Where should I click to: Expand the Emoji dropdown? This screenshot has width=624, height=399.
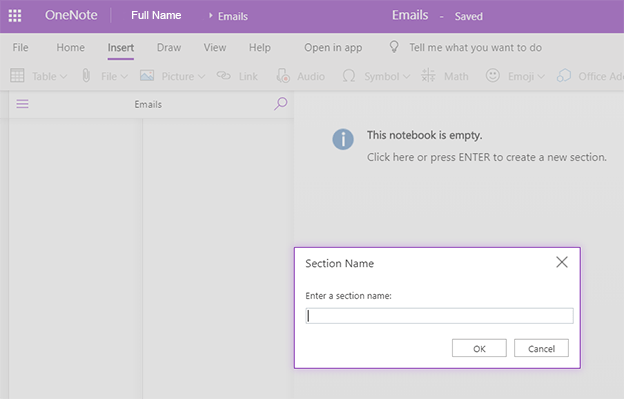pos(540,76)
